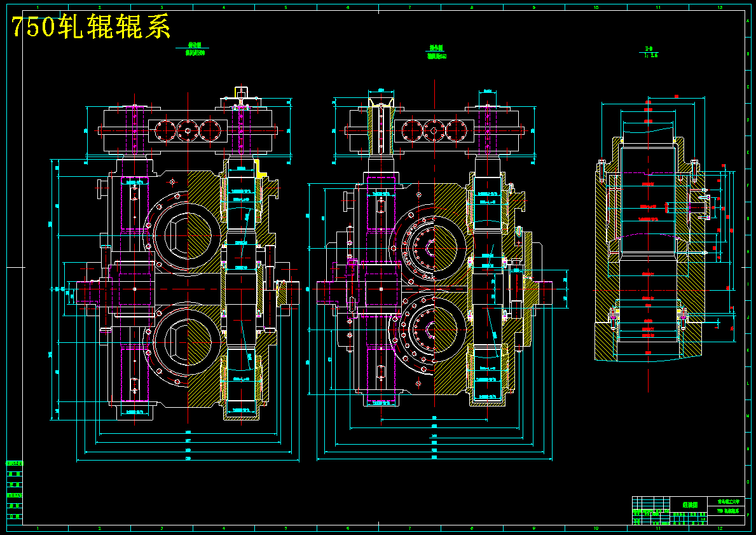Viewport: 756px width, 535px height.
Task: Select the three-bolt-circle crosshead on the 传动侧 view
Action: click(x=188, y=130)
